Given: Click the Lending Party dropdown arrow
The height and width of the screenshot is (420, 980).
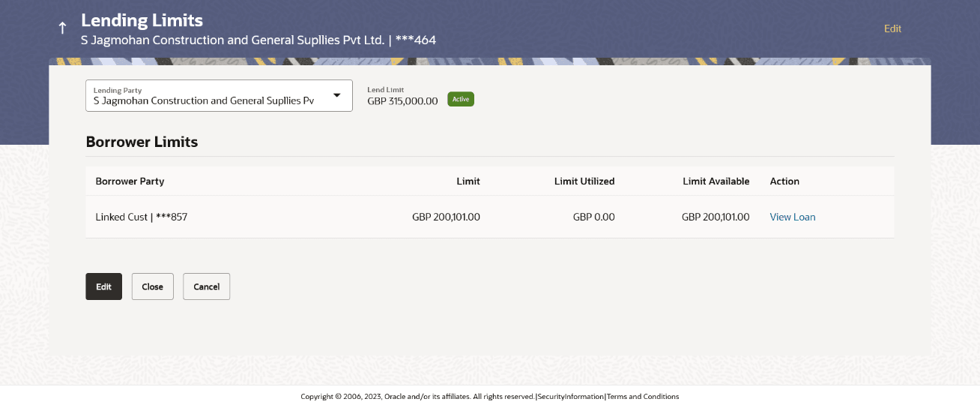Looking at the screenshot, I should coord(337,95).
